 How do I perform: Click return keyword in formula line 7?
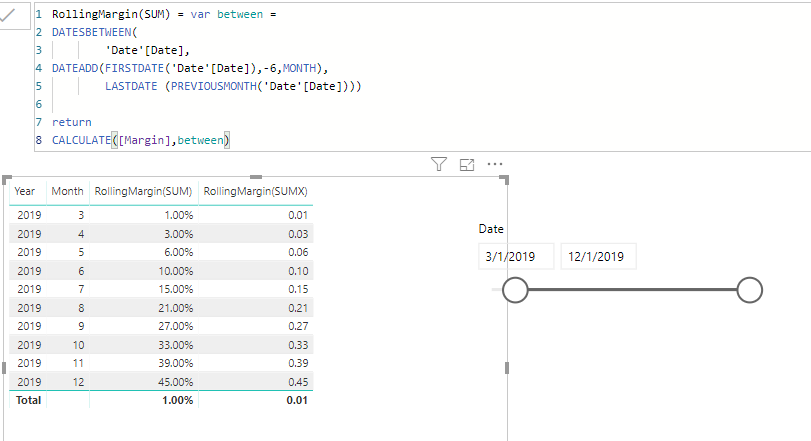tap(71, 123)
